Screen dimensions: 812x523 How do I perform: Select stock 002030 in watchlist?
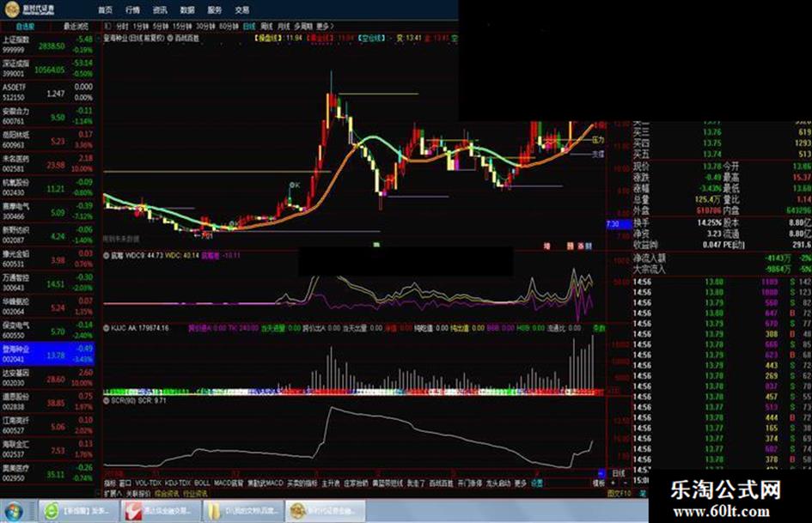[x=47, y=378]
